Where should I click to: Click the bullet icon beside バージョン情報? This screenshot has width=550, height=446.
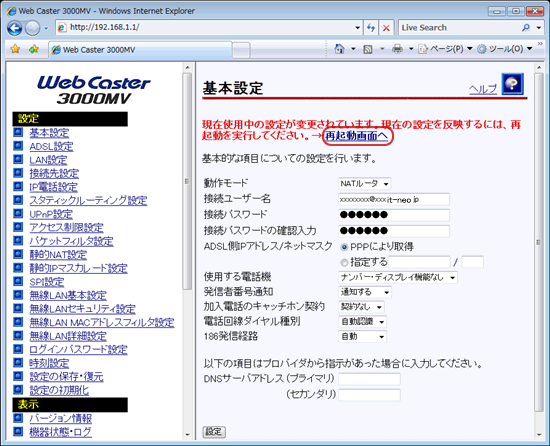(18, 418)
